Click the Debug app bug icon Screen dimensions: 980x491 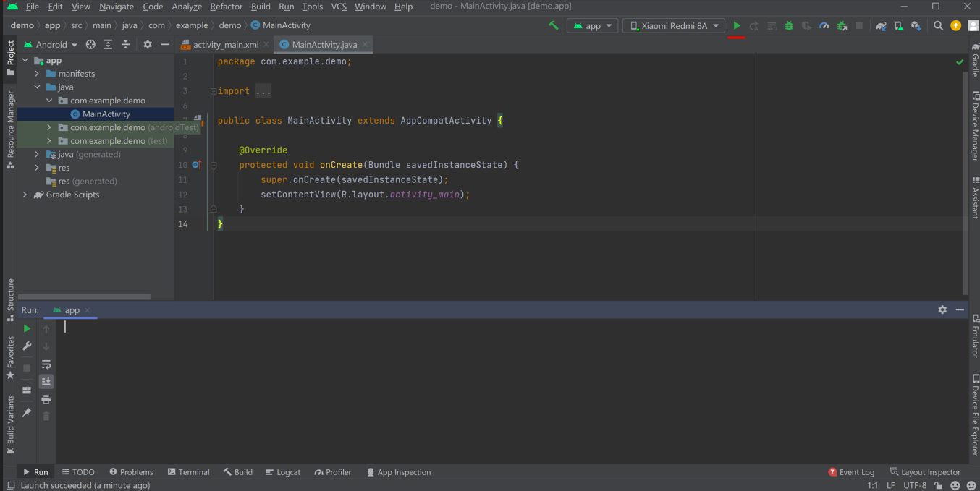pyautogui.click(x=789, y=26)
